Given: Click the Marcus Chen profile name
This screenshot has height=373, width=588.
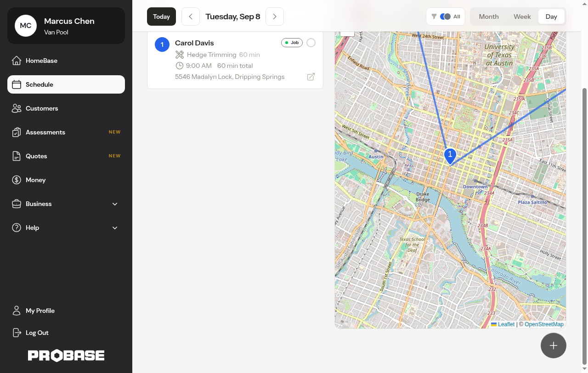Looking at the screenshot, I should click(x=69, y=21).
